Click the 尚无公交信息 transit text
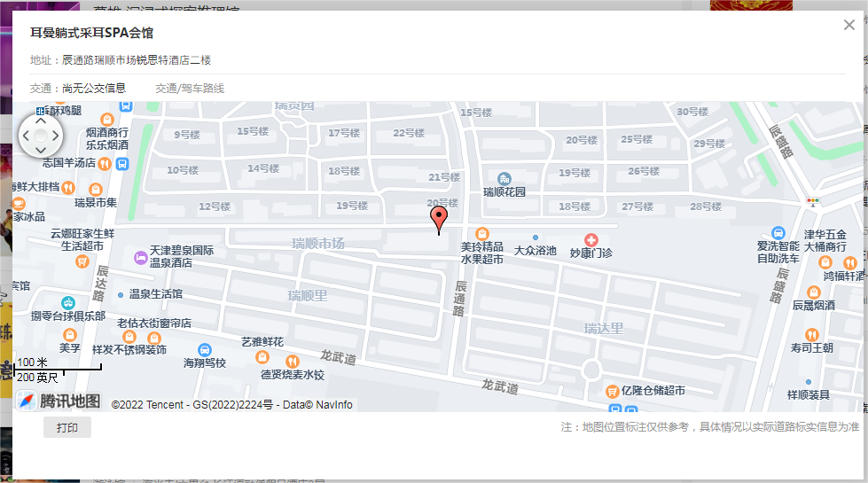Viewport: 868px width, 483px height. point(94,89)
